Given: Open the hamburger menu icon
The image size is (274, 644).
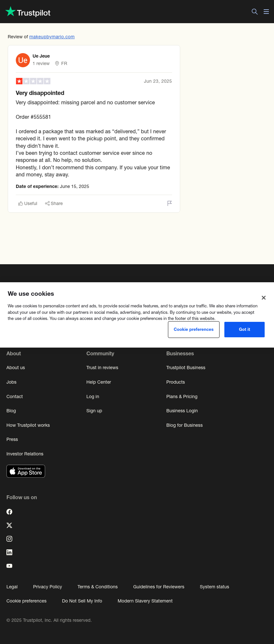Looking at the screenshot, I should coord(266,12).
